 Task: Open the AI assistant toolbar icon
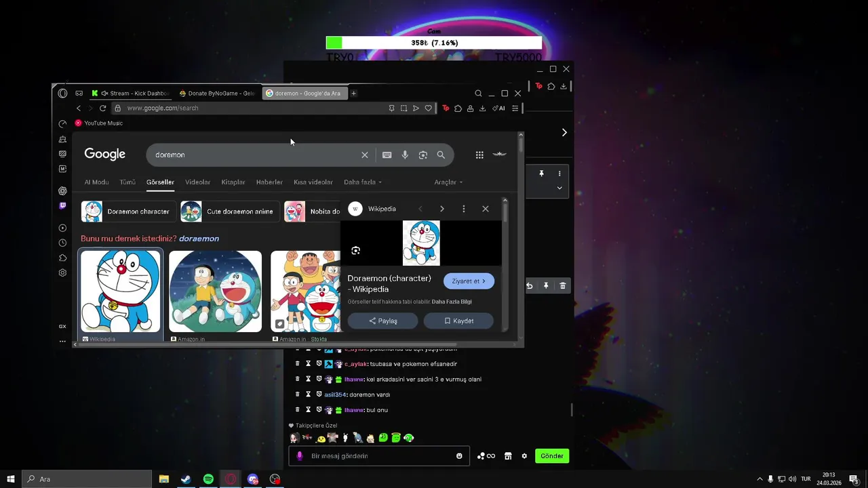498,108
